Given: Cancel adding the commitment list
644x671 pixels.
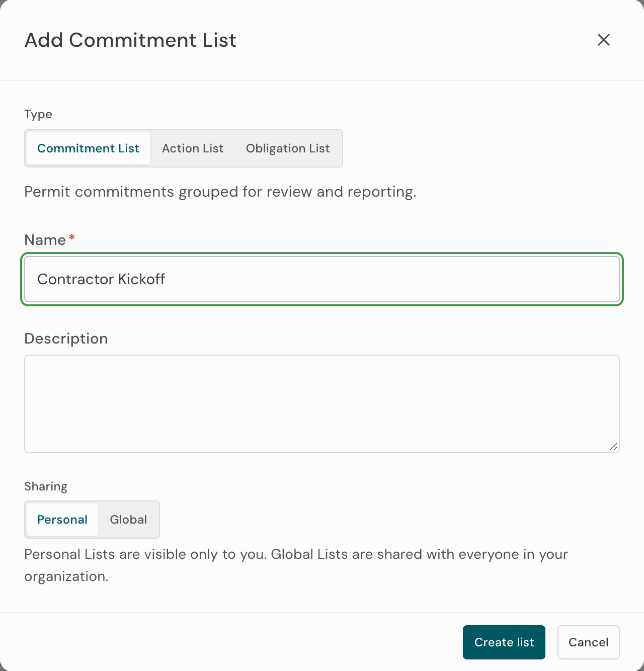Looking at the screenshot, I should coord(589,642).
